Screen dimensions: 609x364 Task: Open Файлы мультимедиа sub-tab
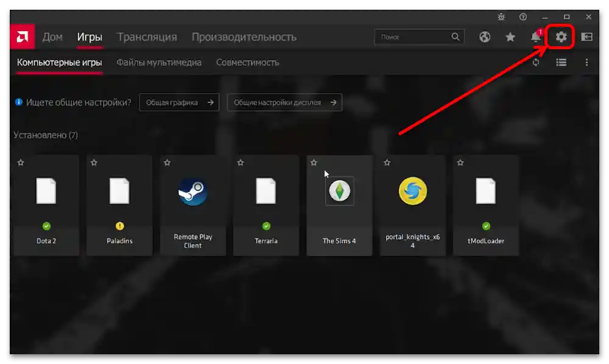click(159, 63)
